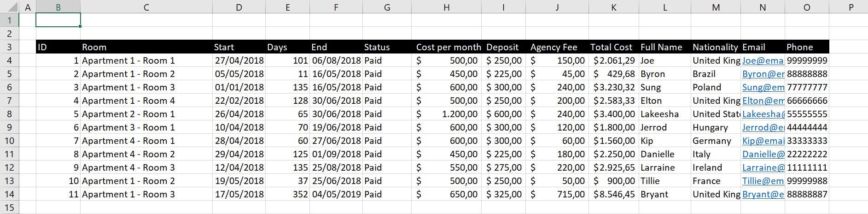This screenshot has width=868, height=214.
Task: Open Byron's email link
Action: pyautogui.click(x=763, y=74)
